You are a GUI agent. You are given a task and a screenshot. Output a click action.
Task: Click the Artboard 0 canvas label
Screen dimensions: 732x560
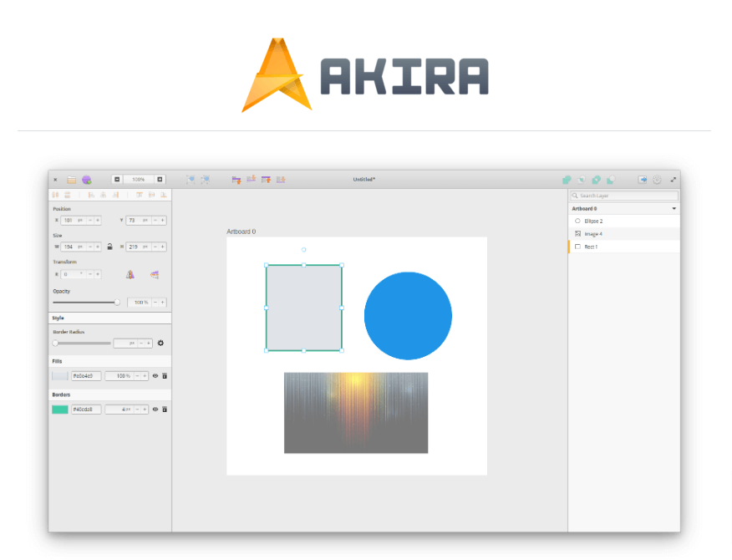(241, 232)
